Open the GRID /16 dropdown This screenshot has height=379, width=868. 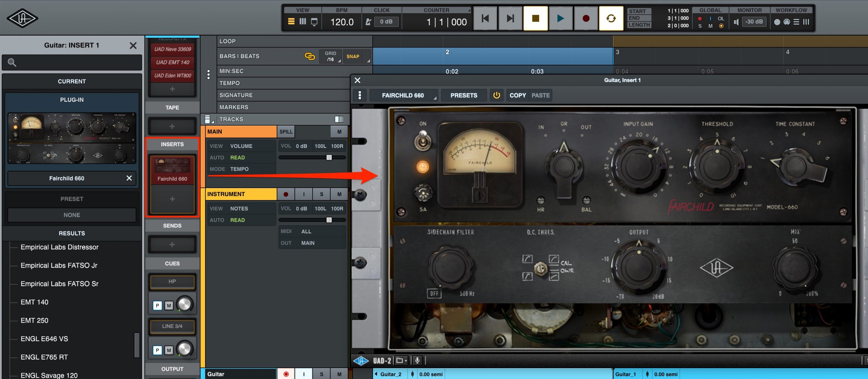(x=331, y=56)
